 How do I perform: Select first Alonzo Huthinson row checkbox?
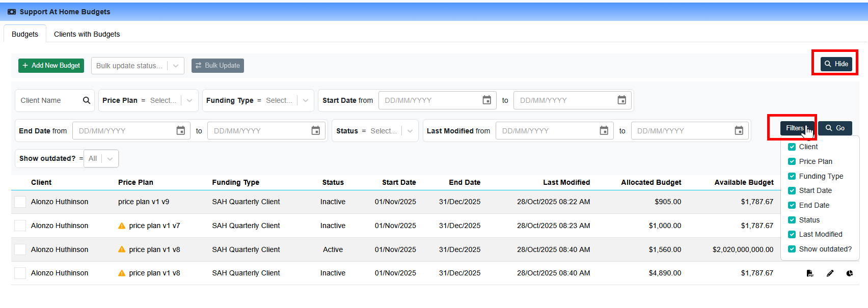pos(20,202)
